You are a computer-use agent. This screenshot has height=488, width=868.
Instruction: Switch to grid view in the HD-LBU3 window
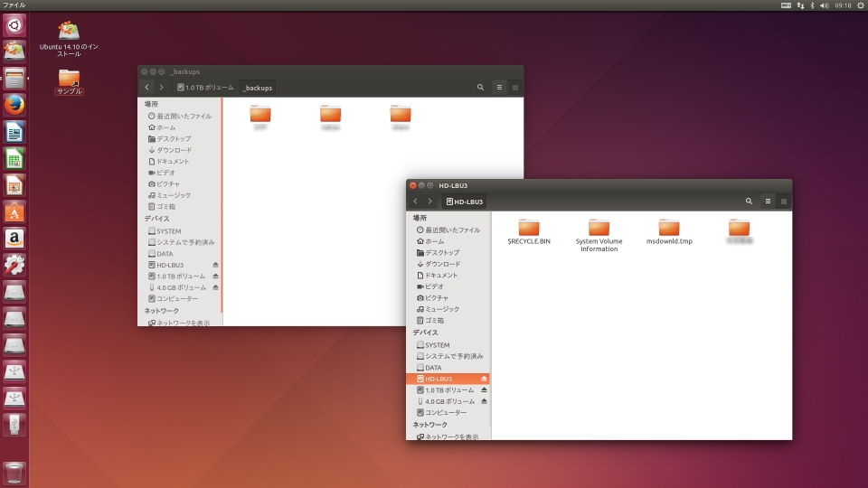pyautogui.click(x=783, y=202)
